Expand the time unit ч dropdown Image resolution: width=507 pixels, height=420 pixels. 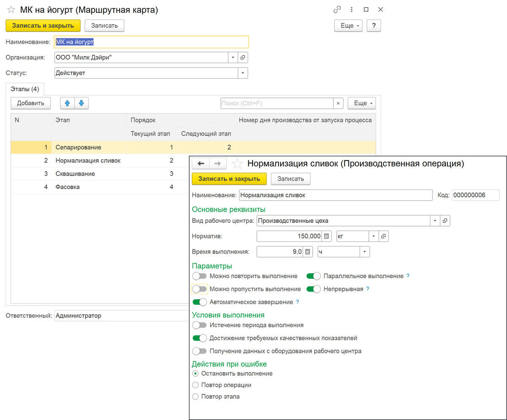pos(365,252)
